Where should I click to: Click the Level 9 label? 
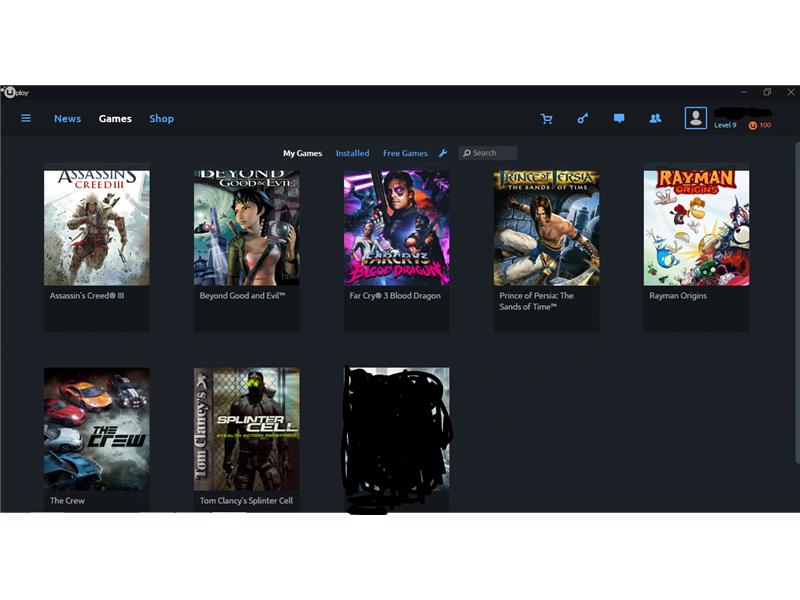click(x=725, y=126)
